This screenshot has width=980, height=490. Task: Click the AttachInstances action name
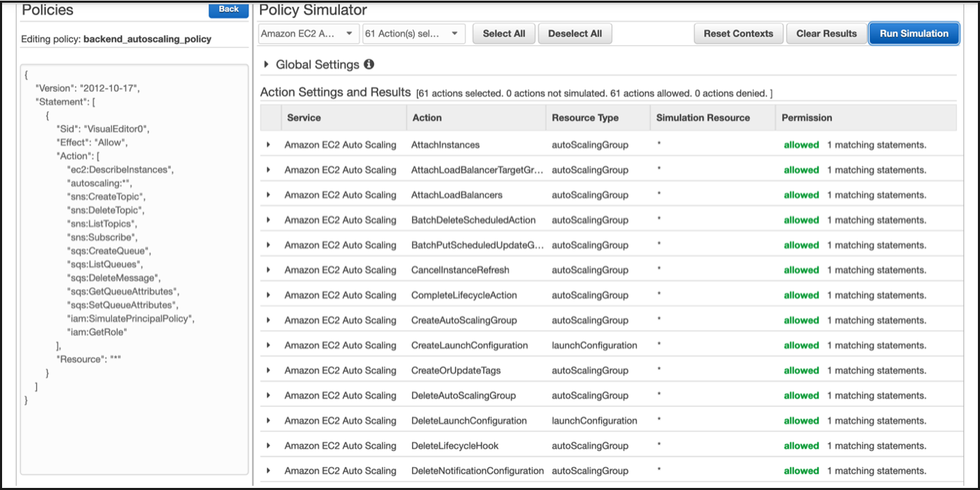click(446, 145)
